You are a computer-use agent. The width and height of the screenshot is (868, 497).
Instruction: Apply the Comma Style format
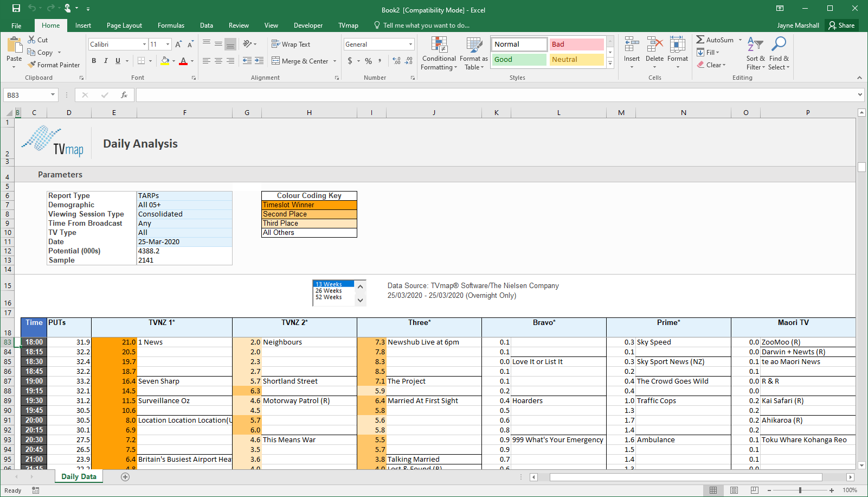(380, 61)
